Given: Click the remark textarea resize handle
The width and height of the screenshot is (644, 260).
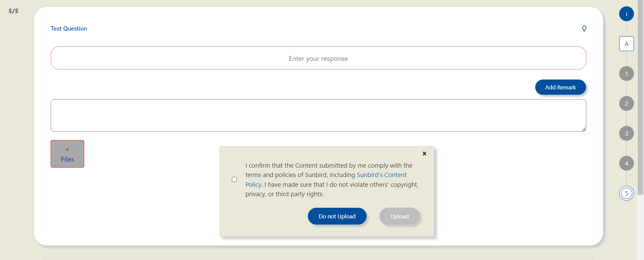Looking at the screenshot, I should click(584, 129).
